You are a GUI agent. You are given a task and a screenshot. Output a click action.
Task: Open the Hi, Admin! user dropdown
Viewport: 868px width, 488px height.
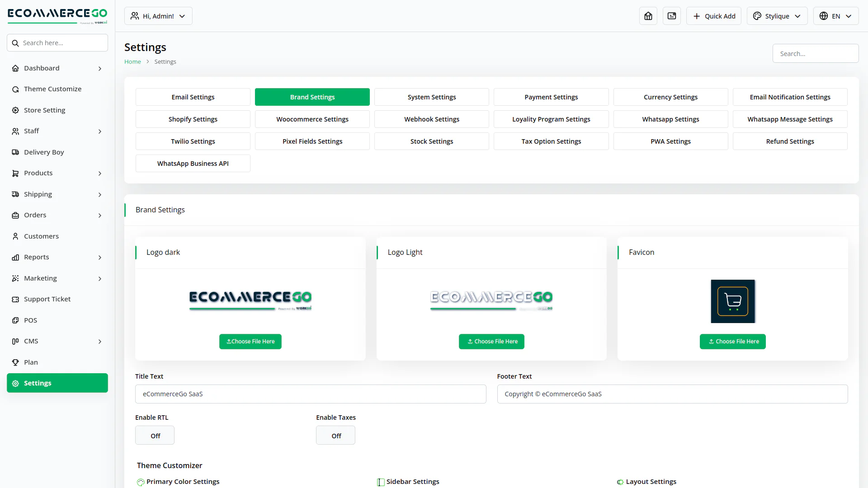click(158, 16)
